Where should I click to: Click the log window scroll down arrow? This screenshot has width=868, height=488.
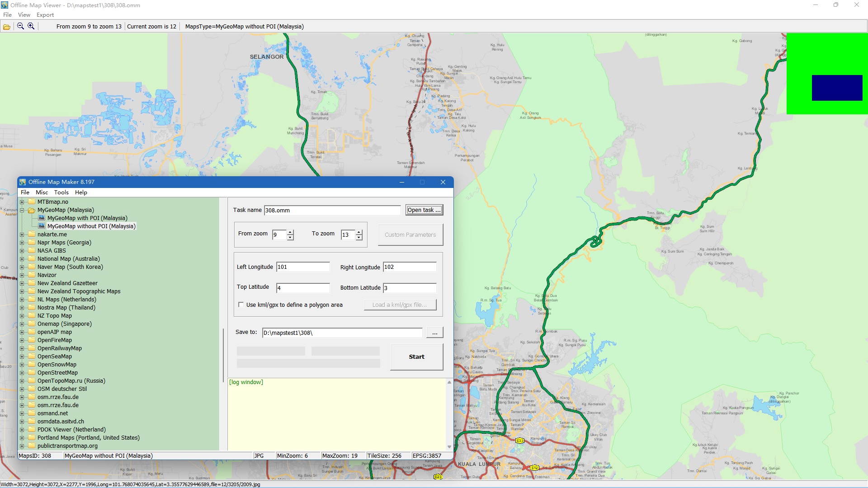tap(449, 447)
